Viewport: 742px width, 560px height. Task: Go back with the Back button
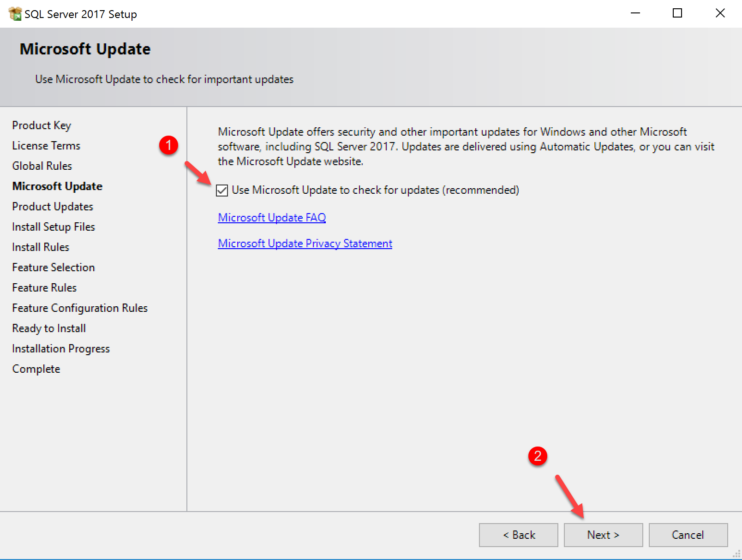pos(519,535)
